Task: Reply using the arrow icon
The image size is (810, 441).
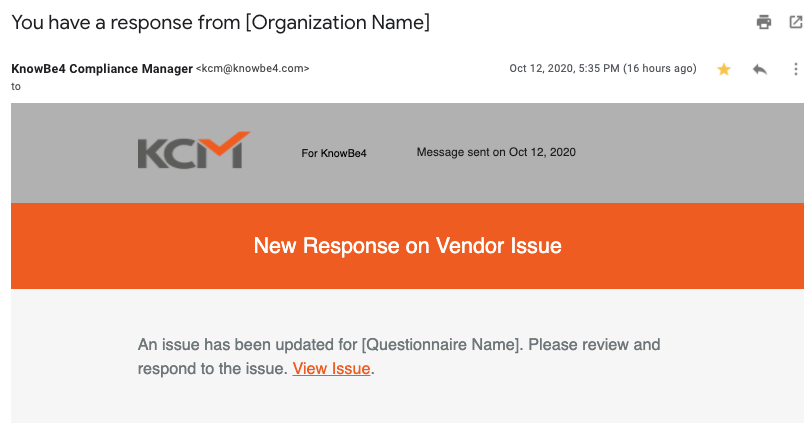Action: pos(759,69)
